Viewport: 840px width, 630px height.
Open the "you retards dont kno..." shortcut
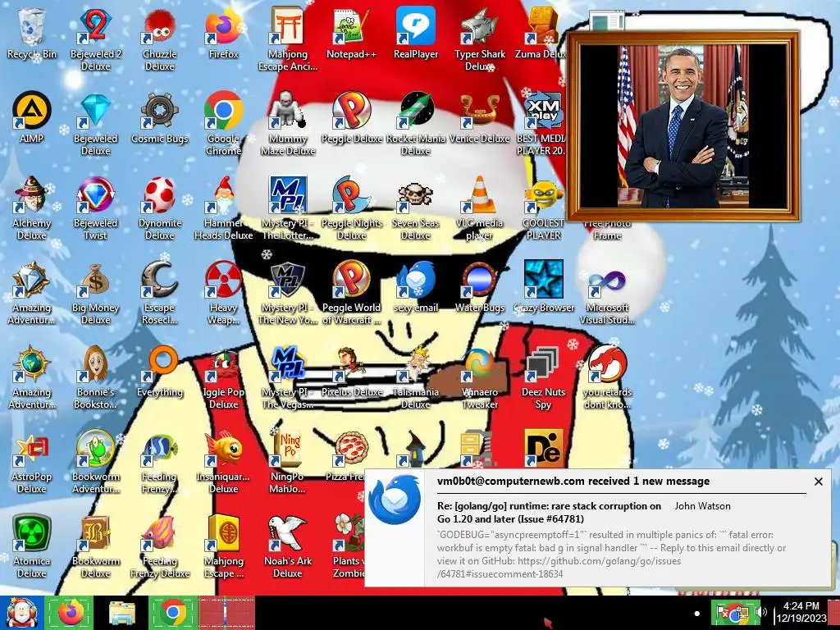[x=607, y=377]
